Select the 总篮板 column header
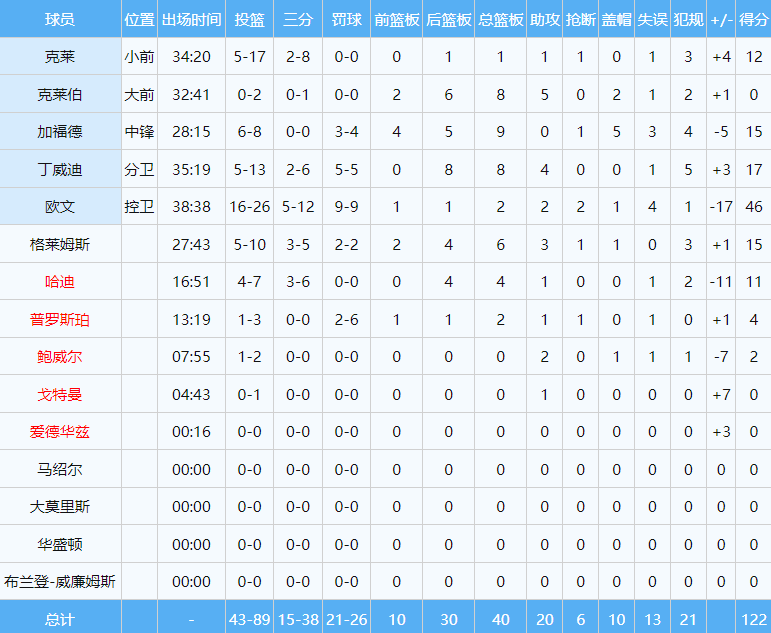This screenshot has width=771, height=633. [501, 20]
